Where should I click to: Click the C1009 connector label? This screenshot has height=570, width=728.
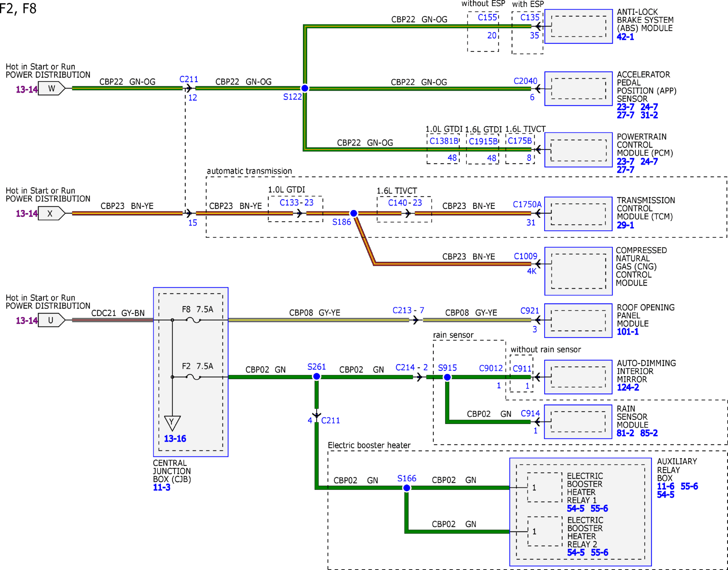(525, 256)
